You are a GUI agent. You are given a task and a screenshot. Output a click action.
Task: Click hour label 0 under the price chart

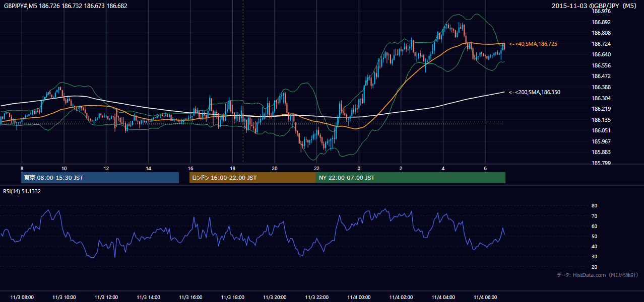tap(359, 168)
